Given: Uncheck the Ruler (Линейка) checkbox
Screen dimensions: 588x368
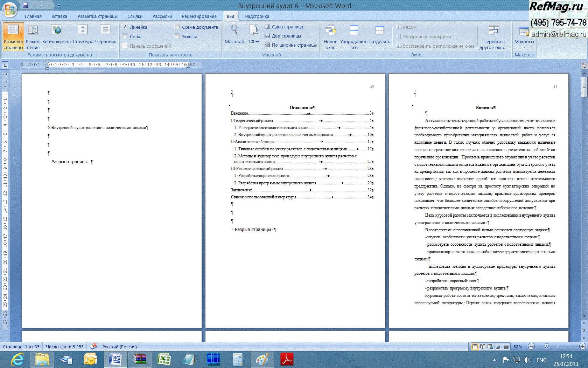Looking at the screenshot, I should (x=125, y=27).
